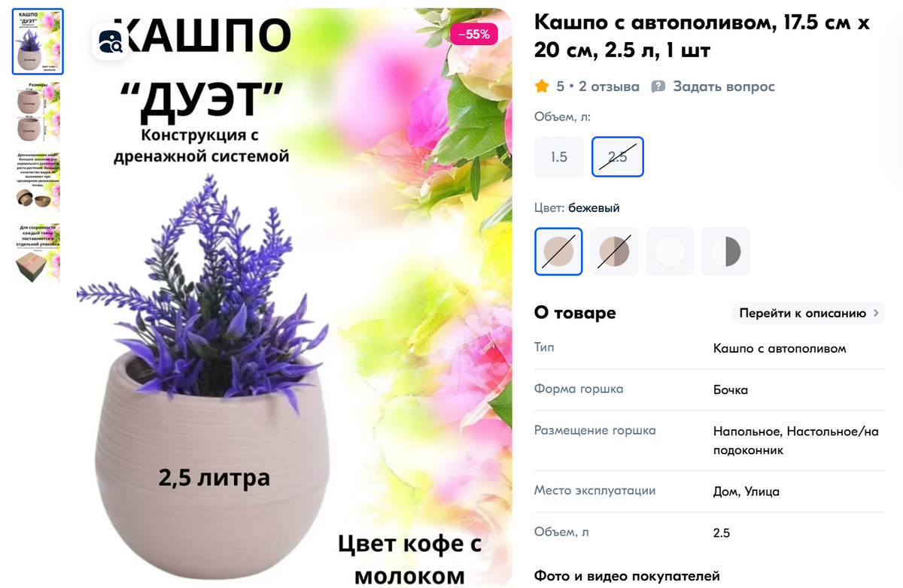Select the drainage system thumbnail

pos(38,183)
